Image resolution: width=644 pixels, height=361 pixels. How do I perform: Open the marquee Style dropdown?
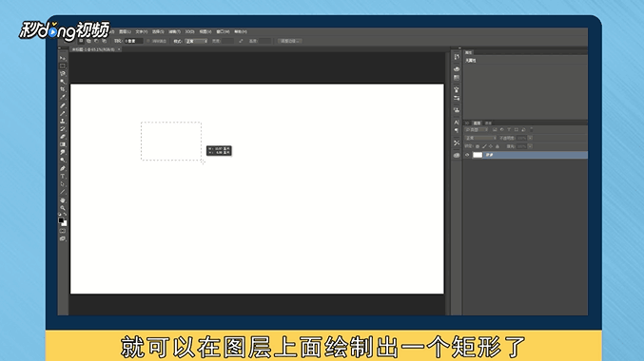tap(196, 41)
